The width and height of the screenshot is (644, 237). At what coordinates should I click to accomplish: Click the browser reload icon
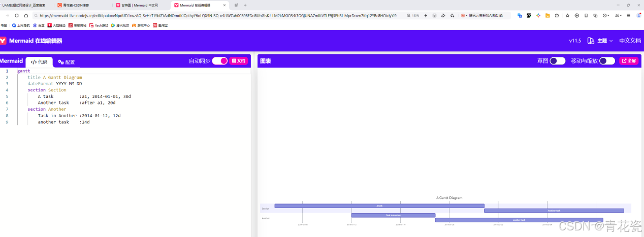17,15
